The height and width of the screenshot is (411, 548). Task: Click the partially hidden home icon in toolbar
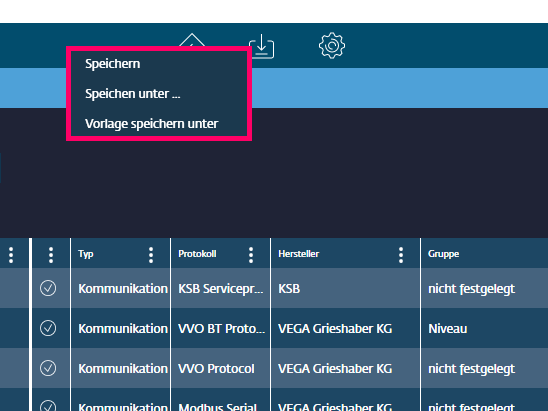192,40
